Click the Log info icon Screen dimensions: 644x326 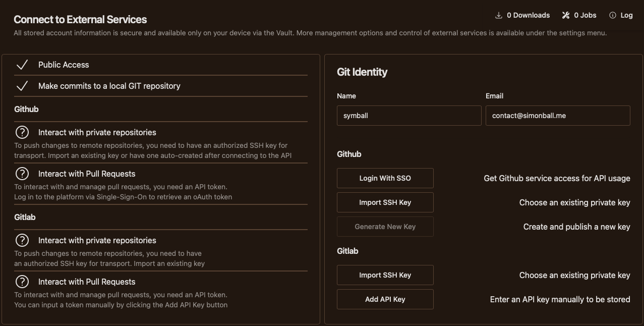pos(613,15)
